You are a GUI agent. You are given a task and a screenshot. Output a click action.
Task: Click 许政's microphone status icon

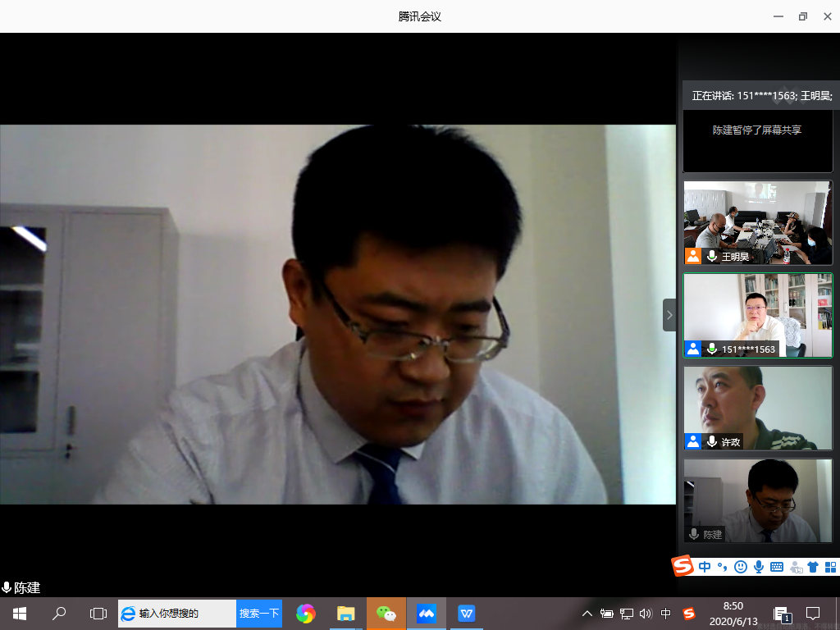tap(712, 442)
